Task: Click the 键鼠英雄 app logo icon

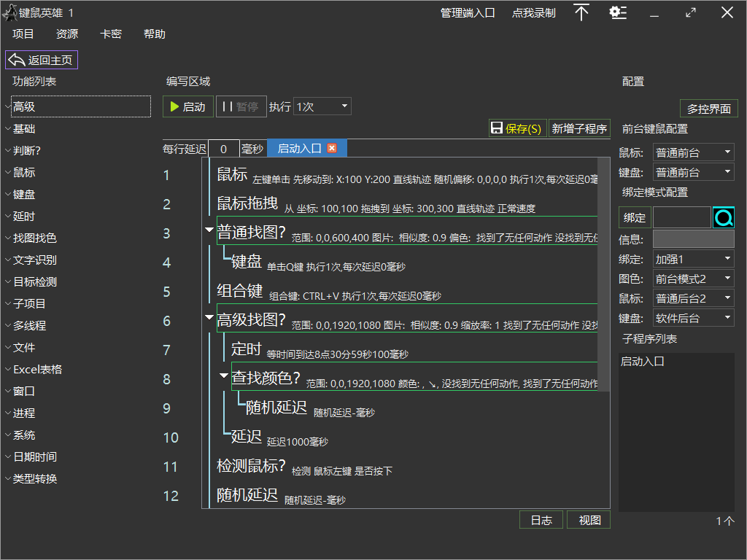Action: 10,11
